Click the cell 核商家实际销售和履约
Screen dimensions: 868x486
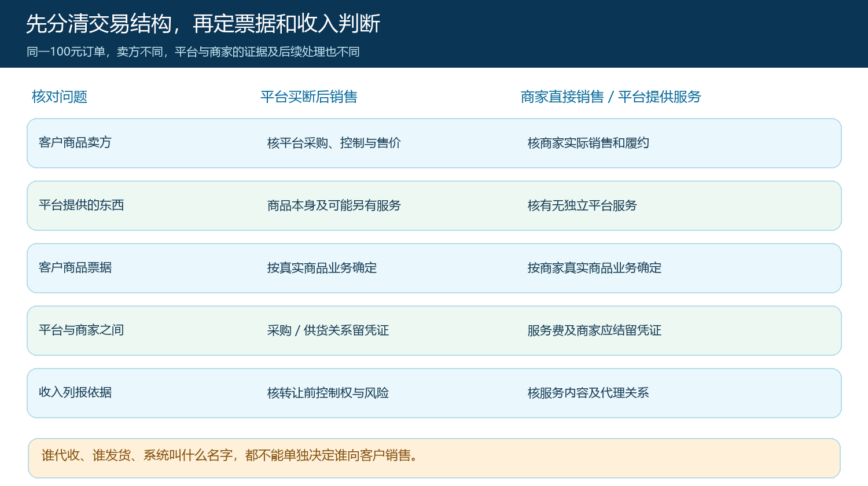pos(589,143)
